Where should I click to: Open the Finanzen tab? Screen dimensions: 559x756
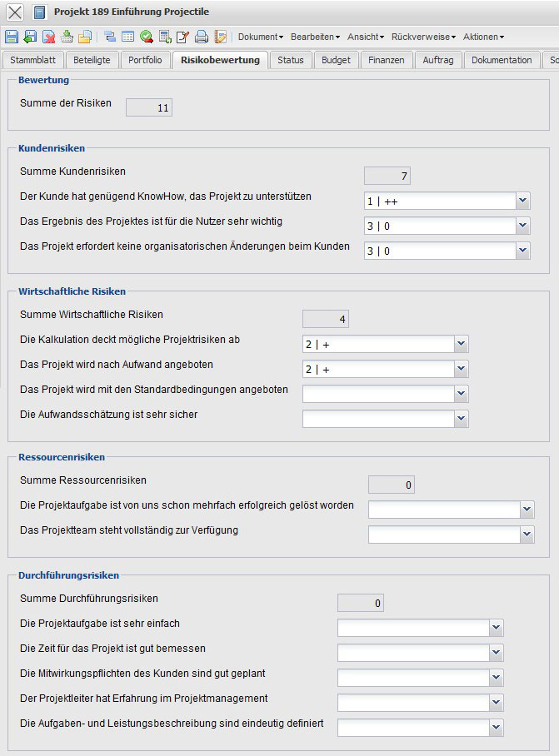point(387,60)
